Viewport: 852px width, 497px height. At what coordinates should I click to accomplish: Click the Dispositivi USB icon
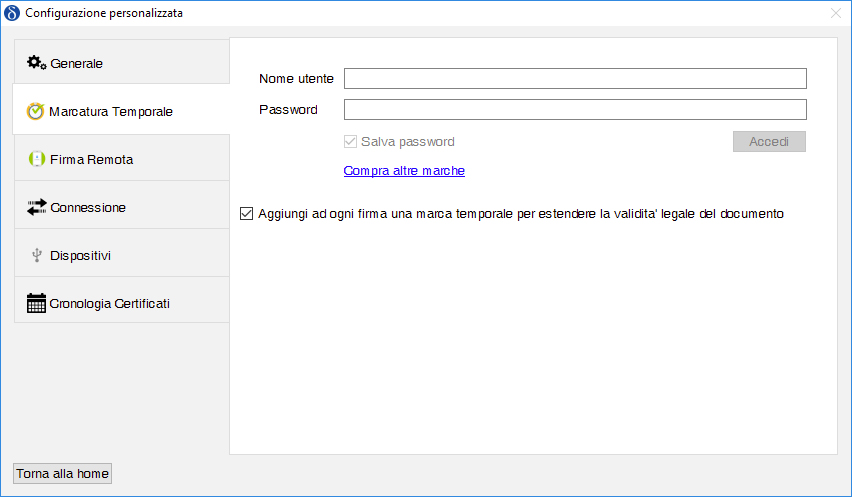click(37, 255)
